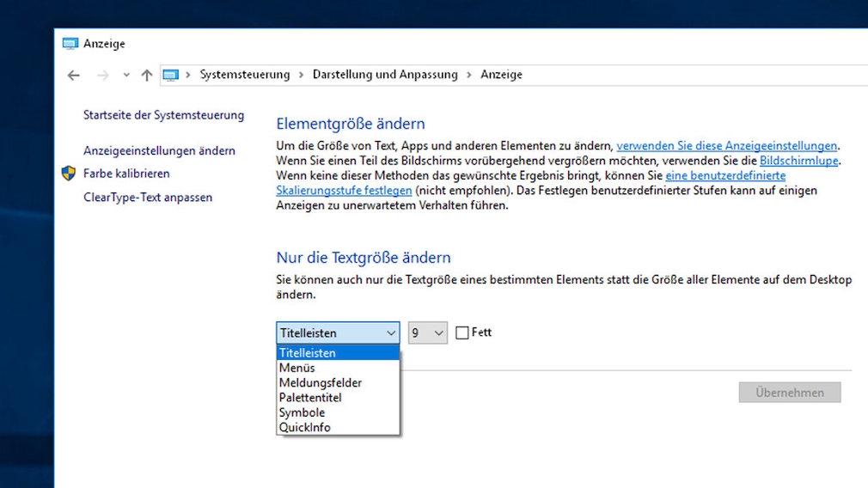Click the back navigation arrow
The height and width of the screenshot is (488, 868).
tap(74, 76)
